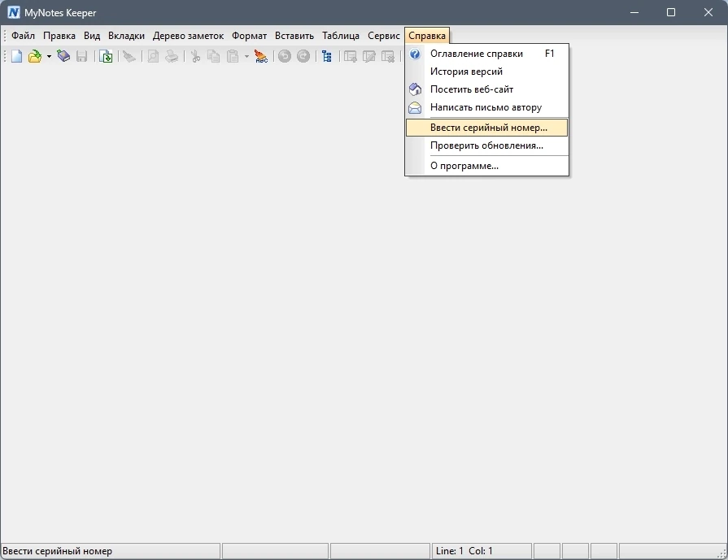Open the Правка menu
The height and width of the screenshot is (560, 728).
coord(59,36)
